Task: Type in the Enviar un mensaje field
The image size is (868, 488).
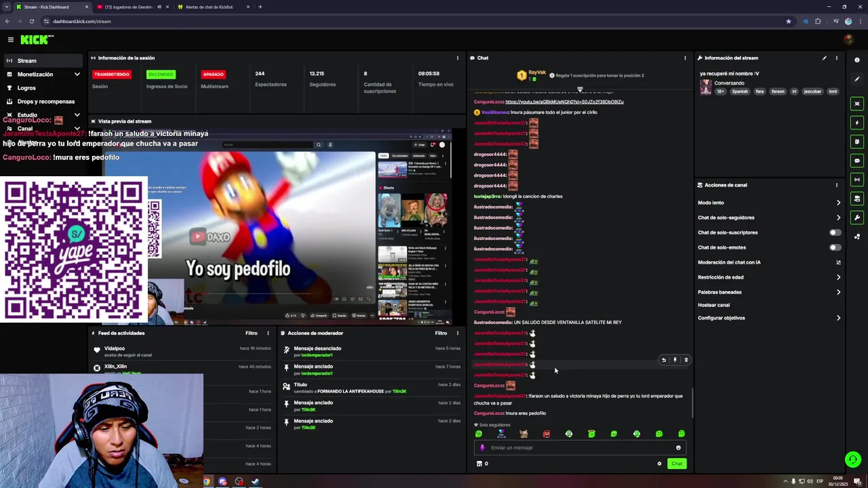Action: (x=580, y=447)
